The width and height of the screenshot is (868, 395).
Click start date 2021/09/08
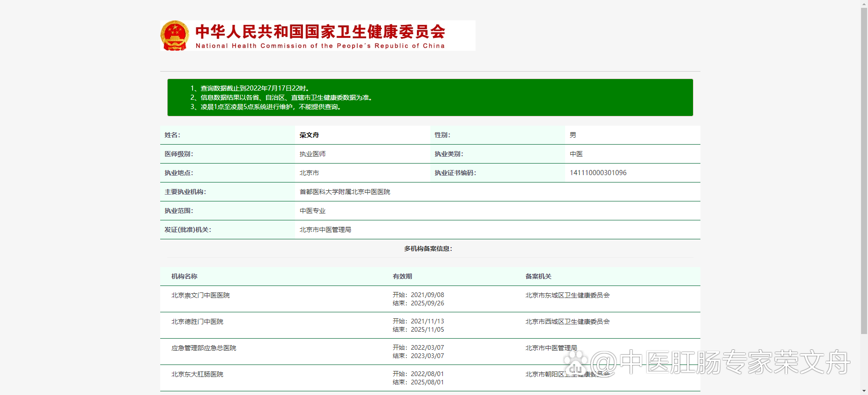pyautogui.click(x=428, y=295)
